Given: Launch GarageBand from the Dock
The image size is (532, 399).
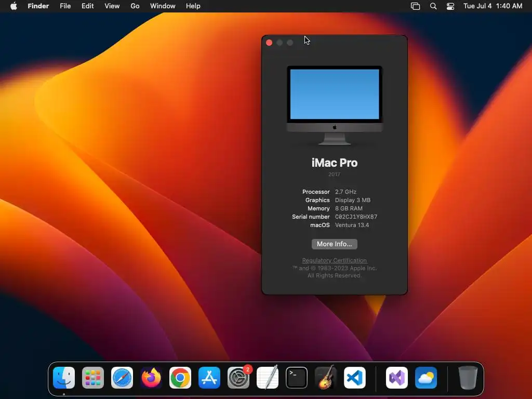Looking at the screenshot, I should [326, 378].
